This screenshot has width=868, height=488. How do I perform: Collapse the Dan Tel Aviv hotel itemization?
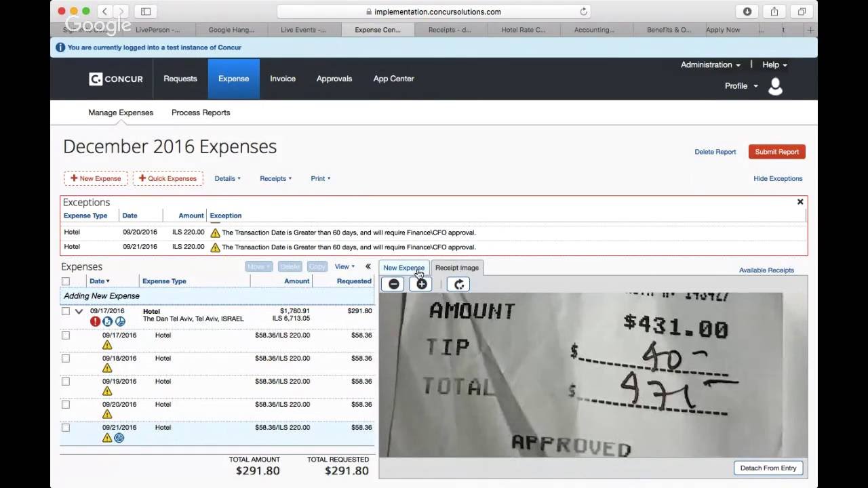pos(79,312)
